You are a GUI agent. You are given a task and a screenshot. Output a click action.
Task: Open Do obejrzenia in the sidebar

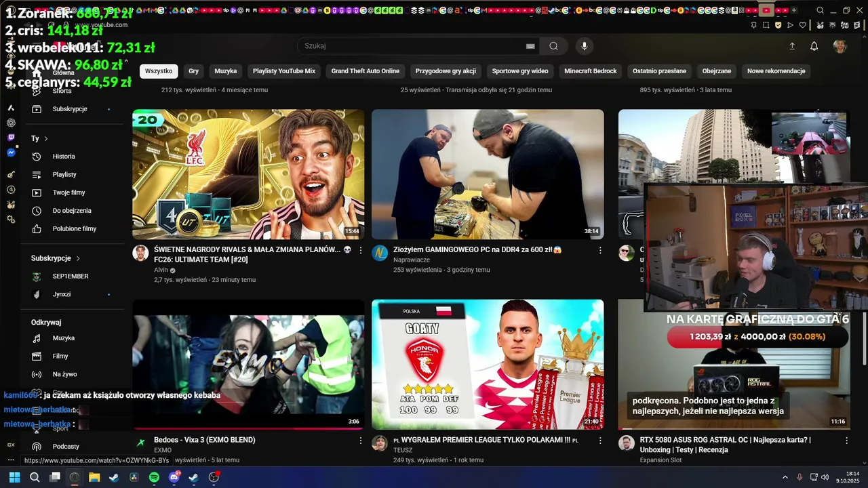click(x=73, y=211)
